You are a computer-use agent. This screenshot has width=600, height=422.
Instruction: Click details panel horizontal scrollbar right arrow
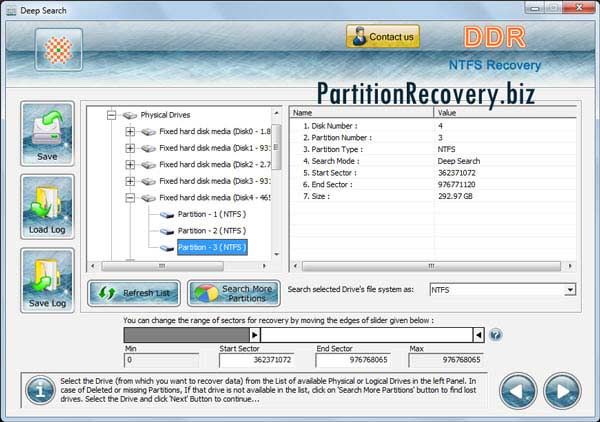tap(570, 266)
